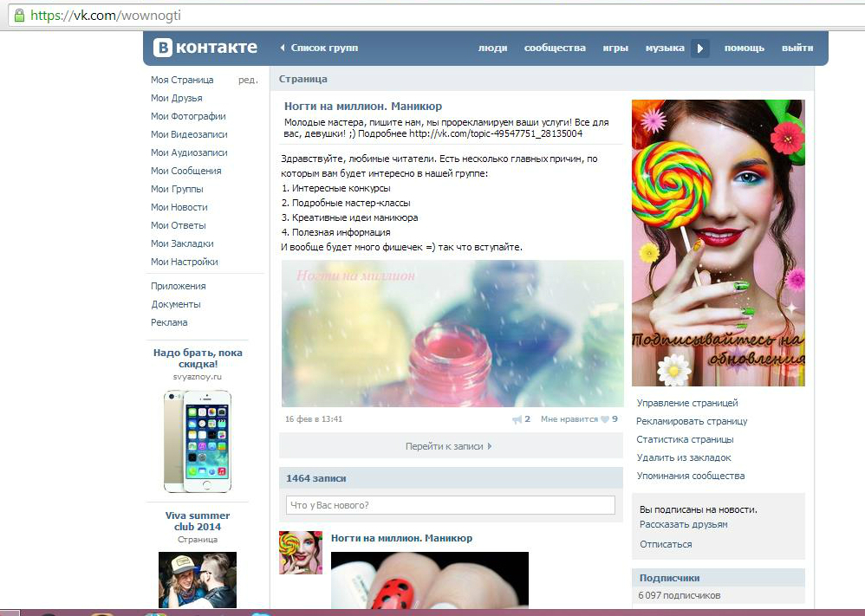Like the pinned post via the heart icon

tap(605, 419)
